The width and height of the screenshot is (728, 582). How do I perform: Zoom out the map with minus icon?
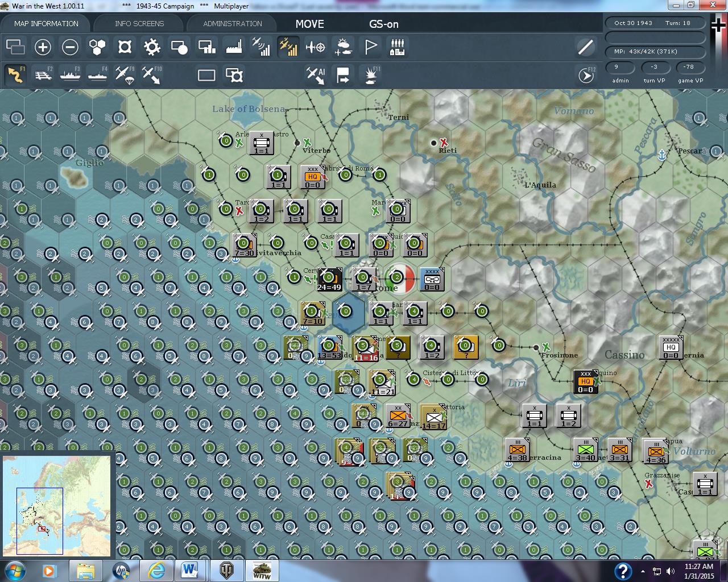point(70,47)
